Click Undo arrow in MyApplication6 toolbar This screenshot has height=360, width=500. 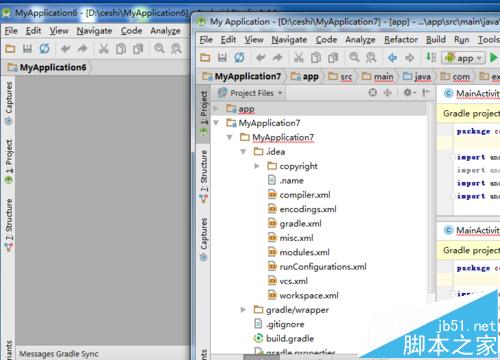[x=66, y=49]
